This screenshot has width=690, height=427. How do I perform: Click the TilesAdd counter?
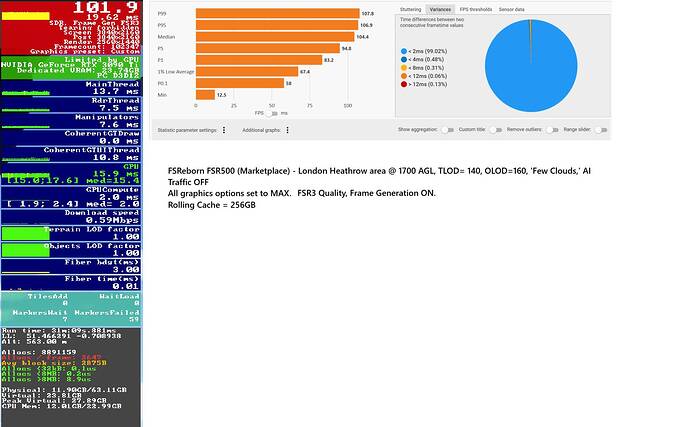[x=48, y=300]
